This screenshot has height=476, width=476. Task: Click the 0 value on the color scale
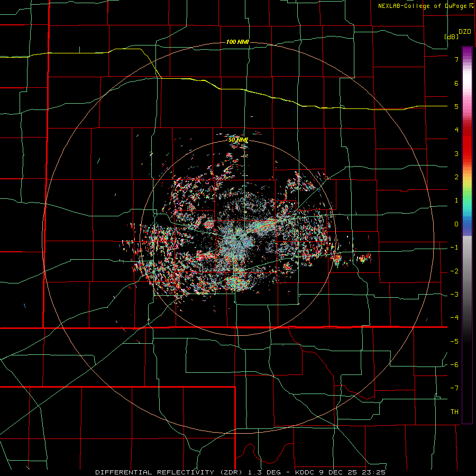pyautogui.click(x=456, y=224)
